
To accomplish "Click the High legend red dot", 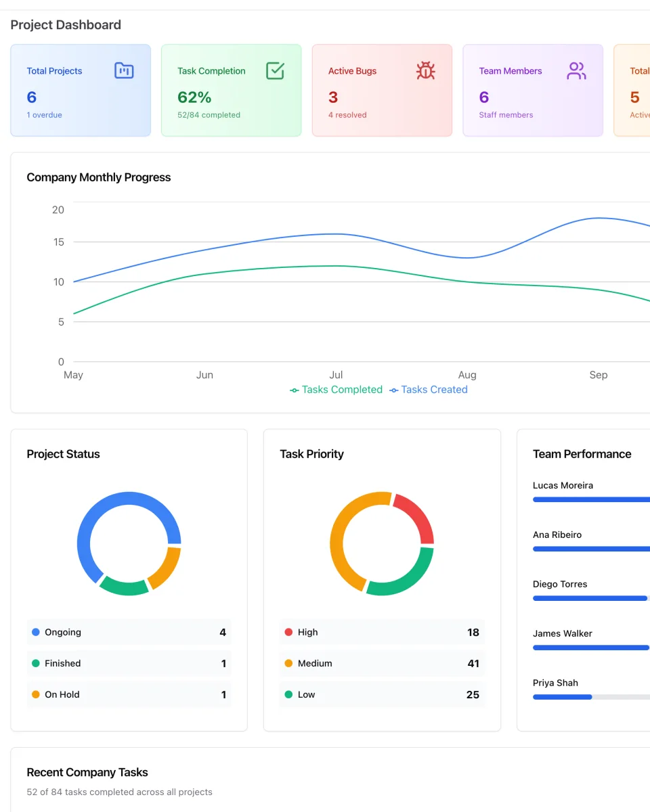I will click(288, 632).
